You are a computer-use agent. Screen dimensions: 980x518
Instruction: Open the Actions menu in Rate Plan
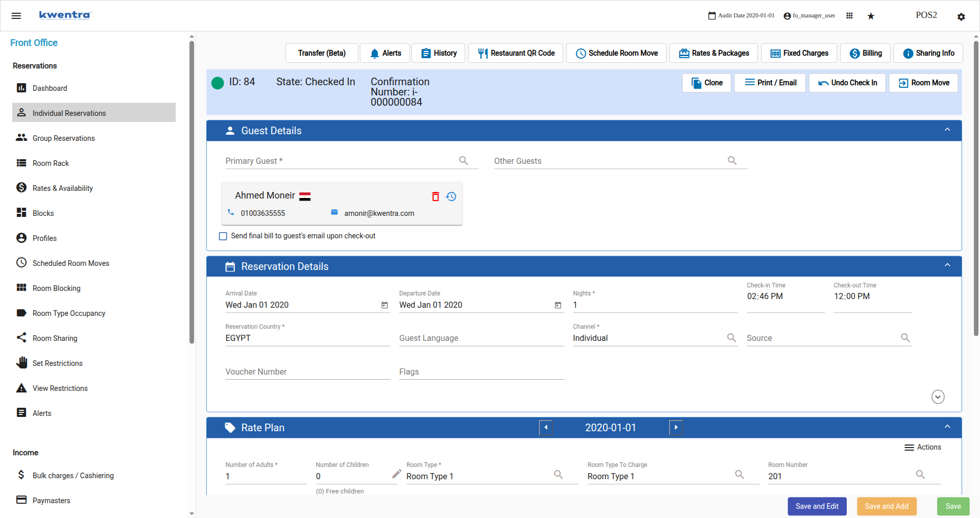coord(923,447)
